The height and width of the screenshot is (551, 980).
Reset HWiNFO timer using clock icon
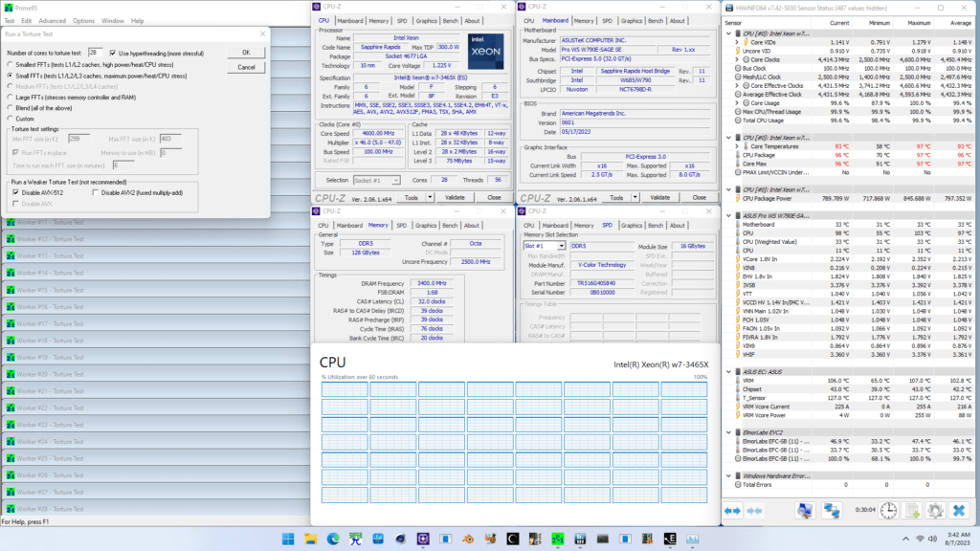pos(888,511)
